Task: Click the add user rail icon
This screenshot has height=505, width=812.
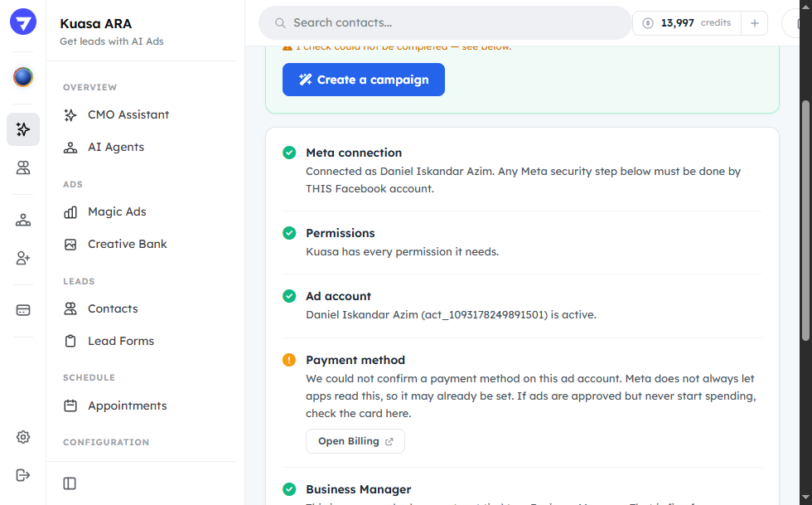Action: point(23,258)
